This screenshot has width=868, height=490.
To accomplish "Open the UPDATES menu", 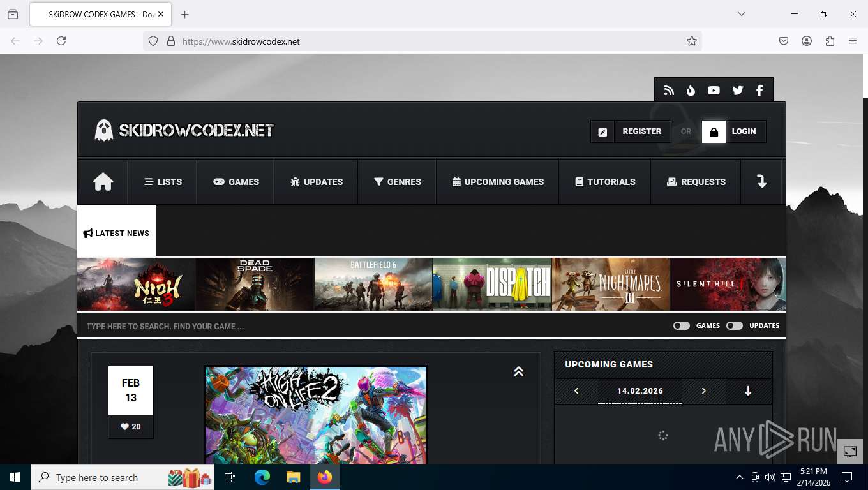I will point(316,182).
